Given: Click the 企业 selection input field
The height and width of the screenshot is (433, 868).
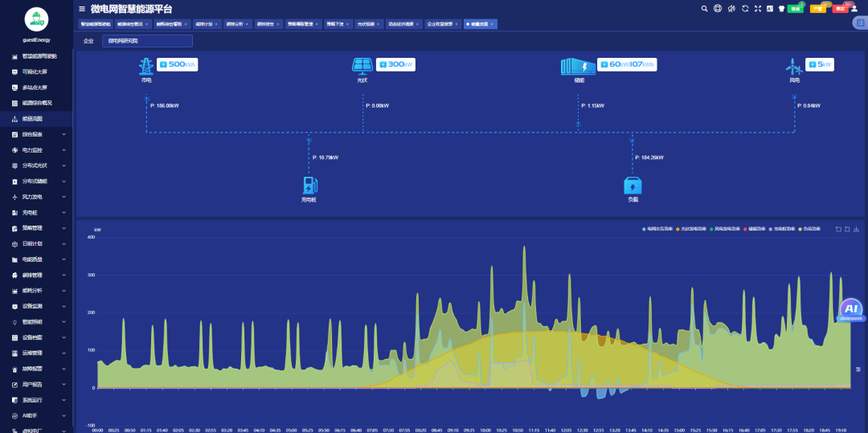Looking at the screenshot, I should 147,41.
